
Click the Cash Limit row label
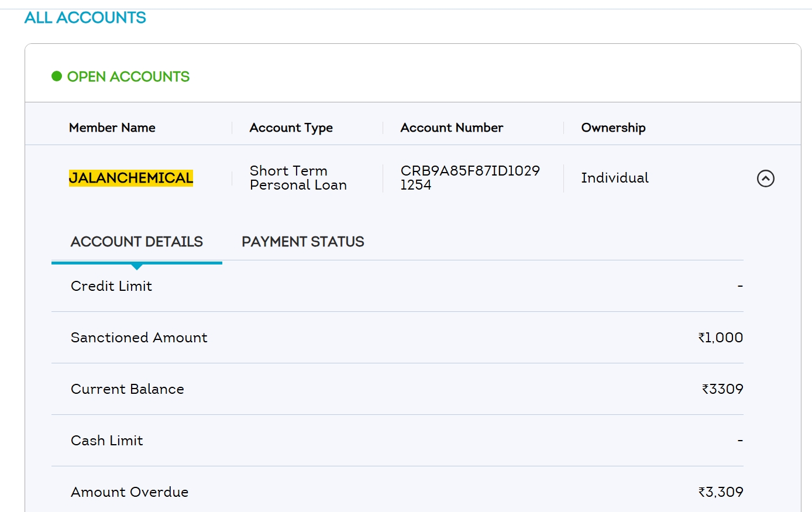click(x=106, y=441)
